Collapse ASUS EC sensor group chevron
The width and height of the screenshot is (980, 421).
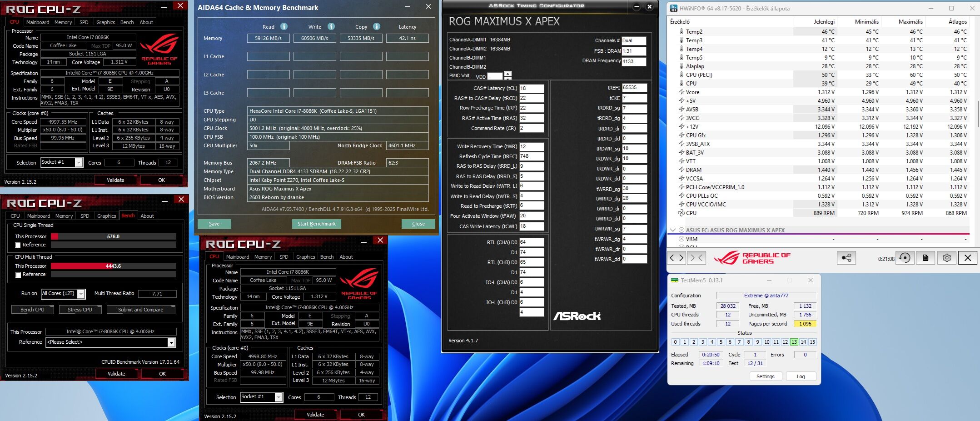click(x=673, y=230)
